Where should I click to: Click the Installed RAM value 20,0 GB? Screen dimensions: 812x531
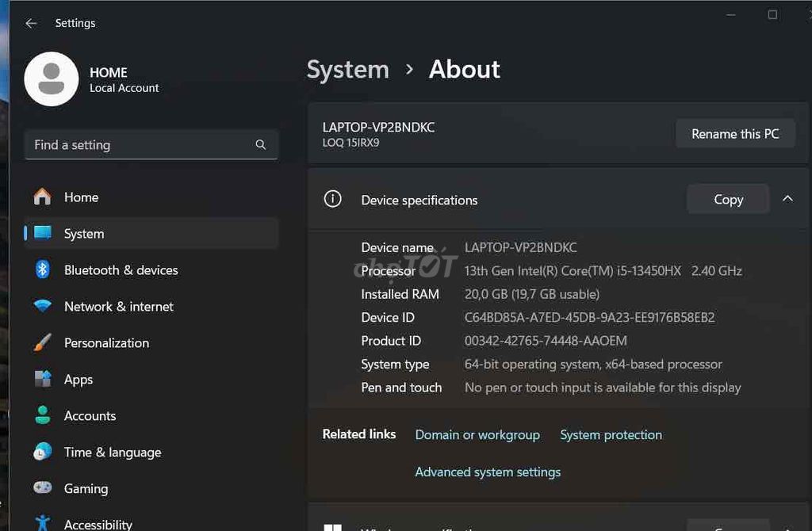[x=532, y=294]
